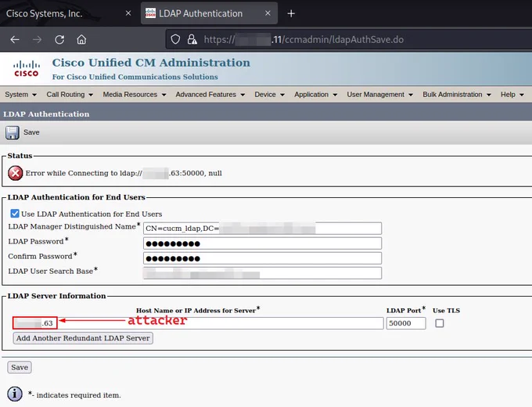
Task: Uncheck Use LDAP Authentication for End Users
Action: pos(15,214)
